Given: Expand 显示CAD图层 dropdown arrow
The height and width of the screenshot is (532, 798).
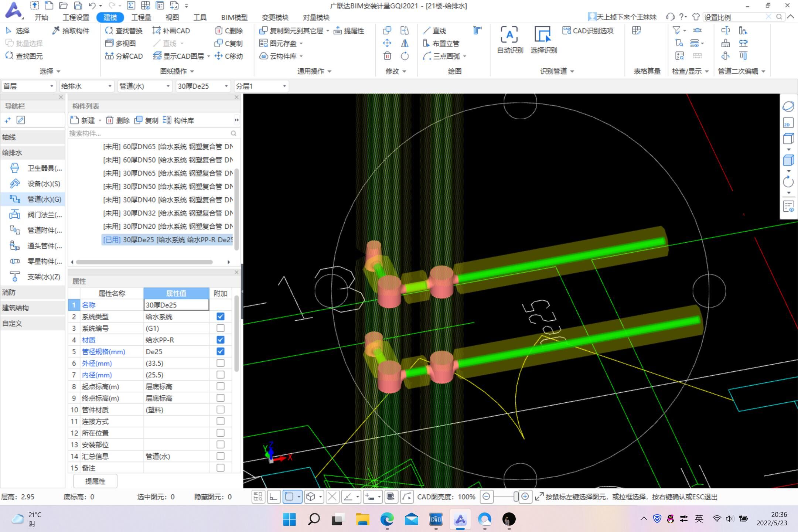Looking at the screenshot, I should [208, 57].
